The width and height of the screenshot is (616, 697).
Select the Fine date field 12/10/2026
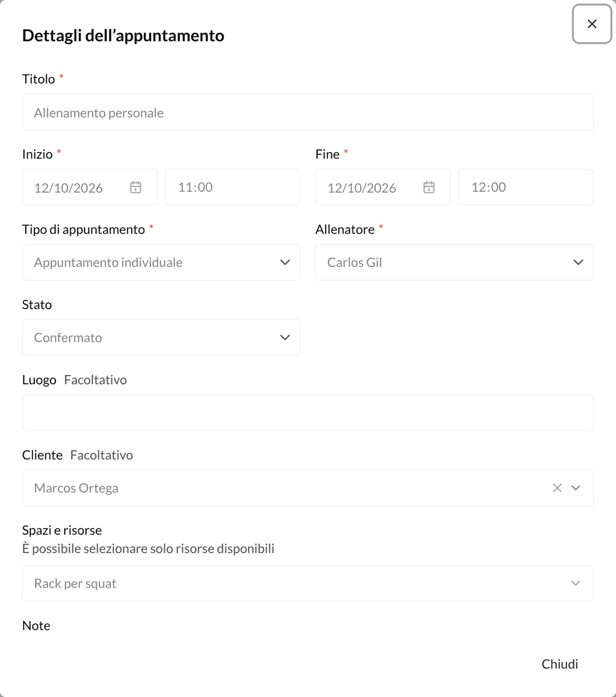(x=383, y=187)
